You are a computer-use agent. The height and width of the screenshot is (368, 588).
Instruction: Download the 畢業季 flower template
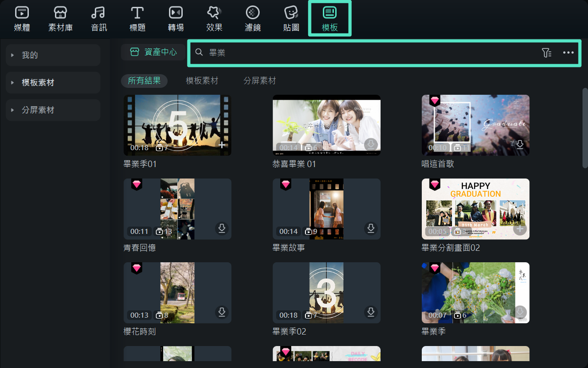tap(520, 312)
